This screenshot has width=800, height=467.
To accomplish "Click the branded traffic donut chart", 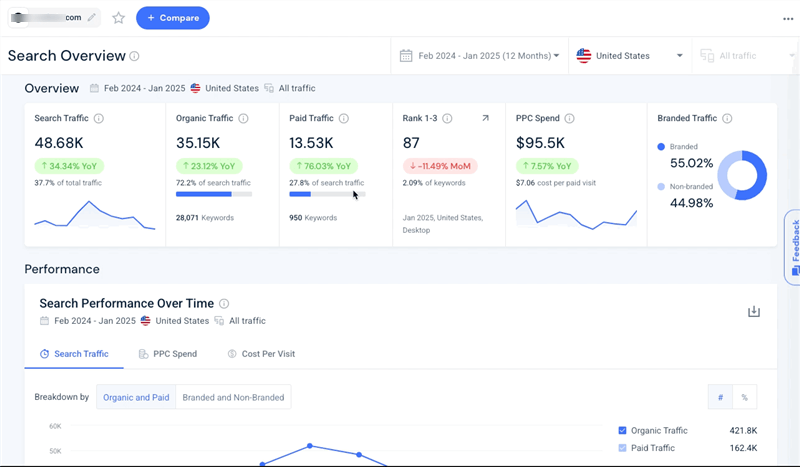I will 742,175.
